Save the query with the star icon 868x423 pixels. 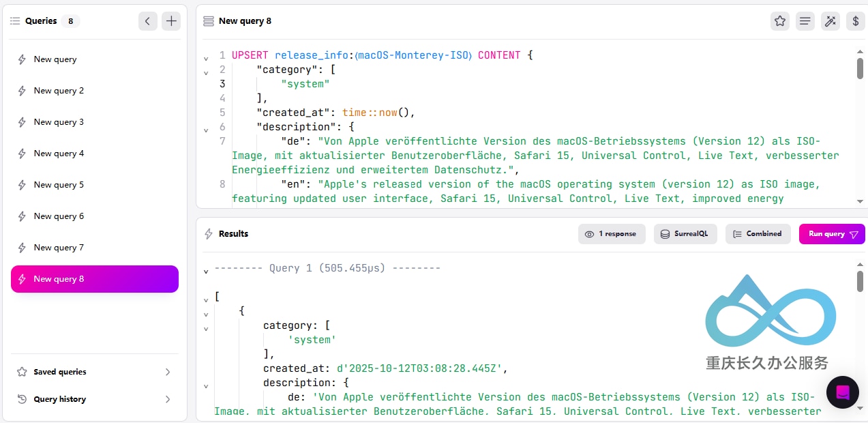(780, 21)
